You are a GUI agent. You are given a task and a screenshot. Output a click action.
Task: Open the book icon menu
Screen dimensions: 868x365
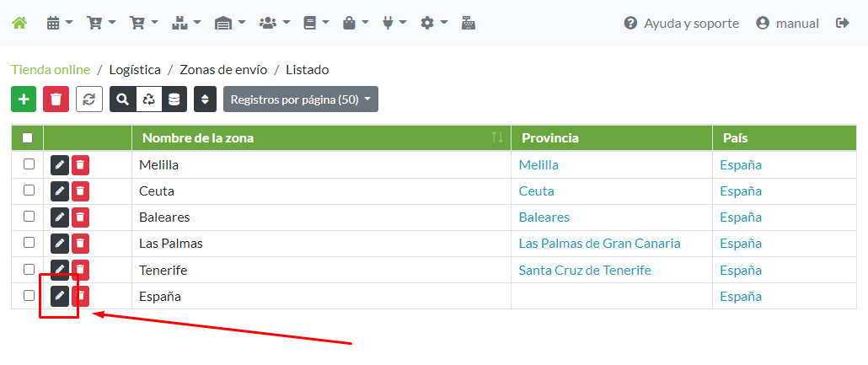(316, 24)
